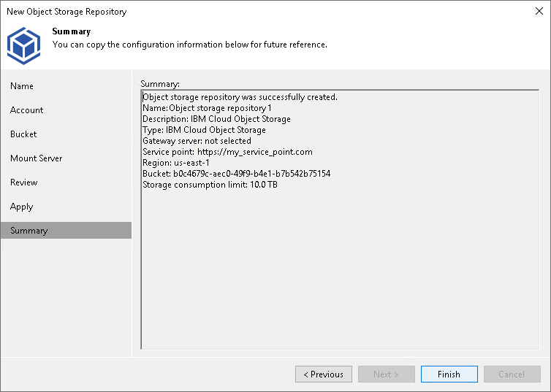
Task: Close the New Object Storage Repository dialog
Action: coord(539,12)
